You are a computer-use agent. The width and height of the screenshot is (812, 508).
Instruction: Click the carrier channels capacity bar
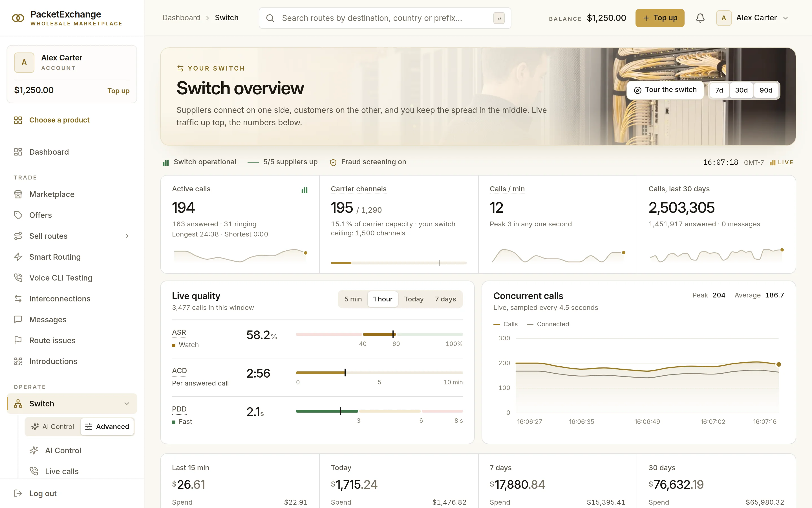pyautogui.click(x=399, y=263)
